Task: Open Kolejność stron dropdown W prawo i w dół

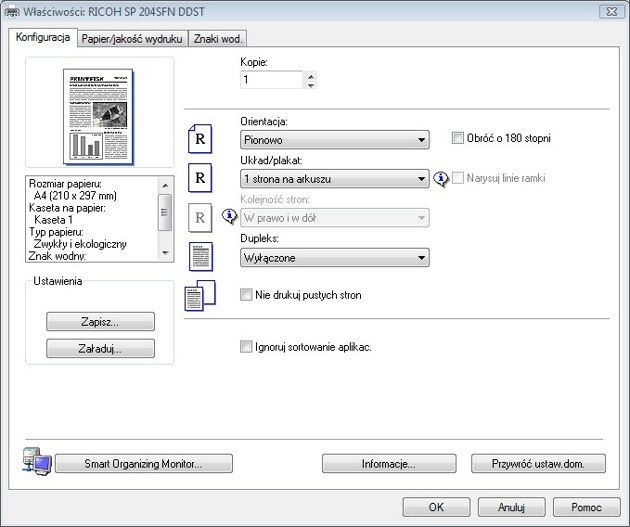Action: 335,218
